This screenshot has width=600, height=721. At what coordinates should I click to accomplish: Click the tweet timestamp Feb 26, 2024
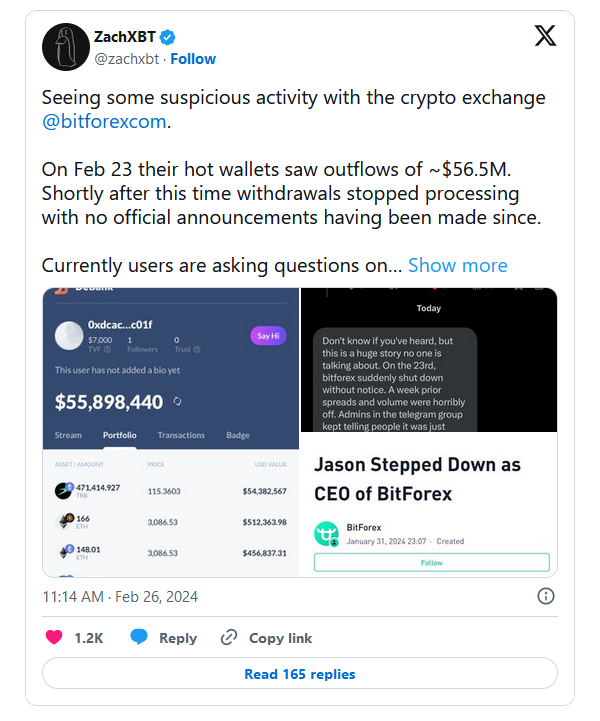tap(120, 597)
